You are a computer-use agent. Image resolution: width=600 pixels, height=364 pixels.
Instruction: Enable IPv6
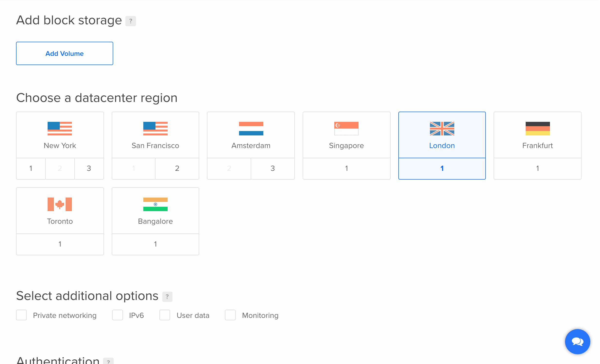click(x=118, y=315)
